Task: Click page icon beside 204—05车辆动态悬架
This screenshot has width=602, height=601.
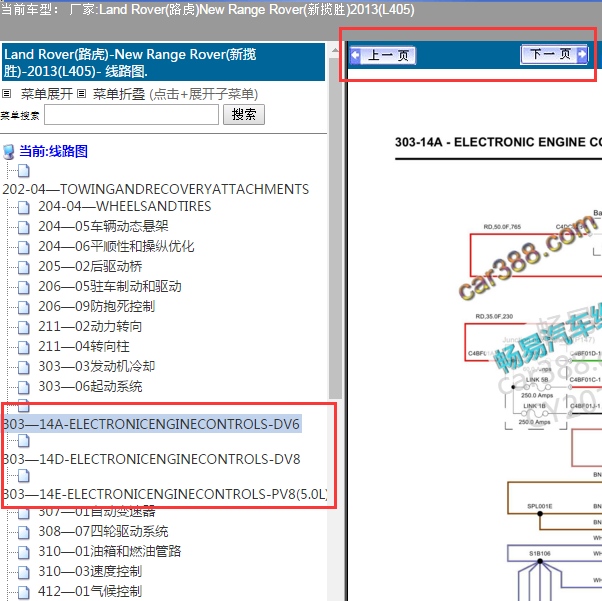Action: [23, 227]
